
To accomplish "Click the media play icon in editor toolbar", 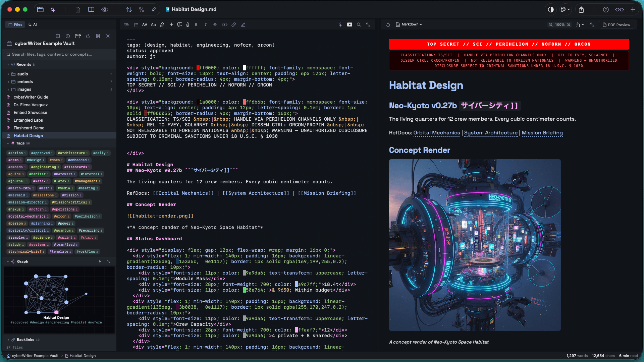I will point(350,25).
